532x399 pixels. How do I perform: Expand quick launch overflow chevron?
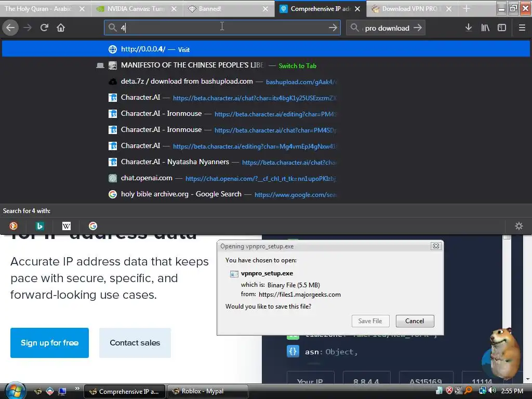pos(77,389)
